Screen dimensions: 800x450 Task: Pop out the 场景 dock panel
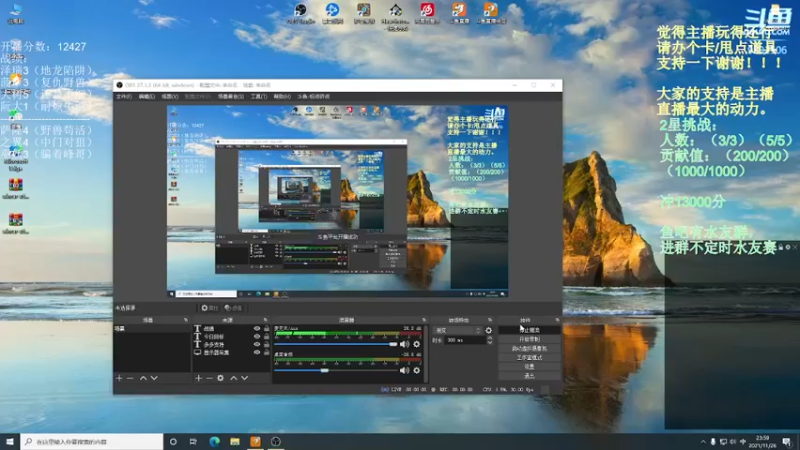click(x=186, y=320)
